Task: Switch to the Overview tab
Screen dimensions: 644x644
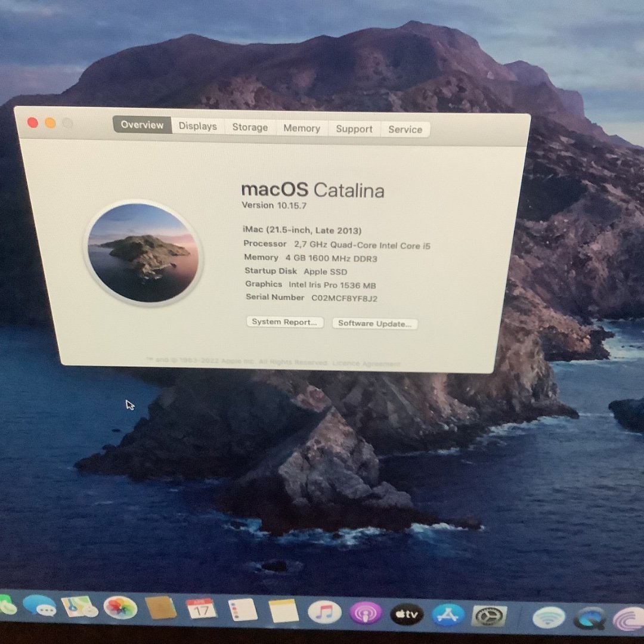Action: [142, 125]
